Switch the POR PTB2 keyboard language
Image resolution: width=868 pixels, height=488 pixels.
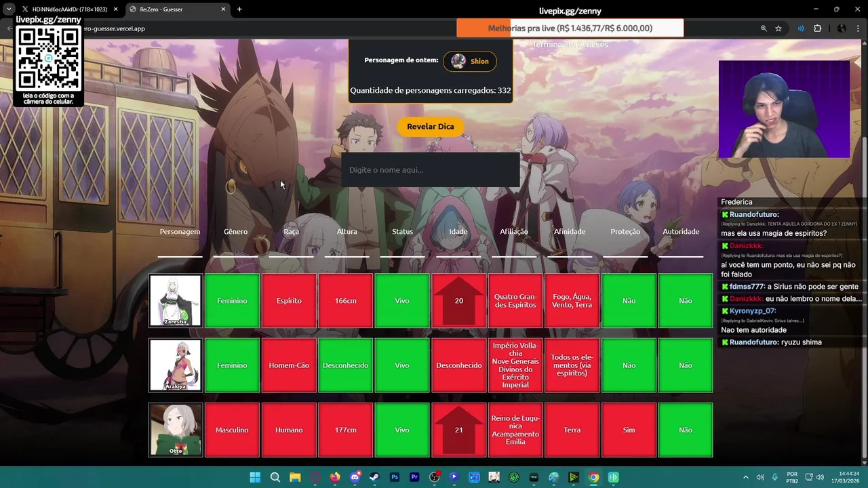click(792, 477)
